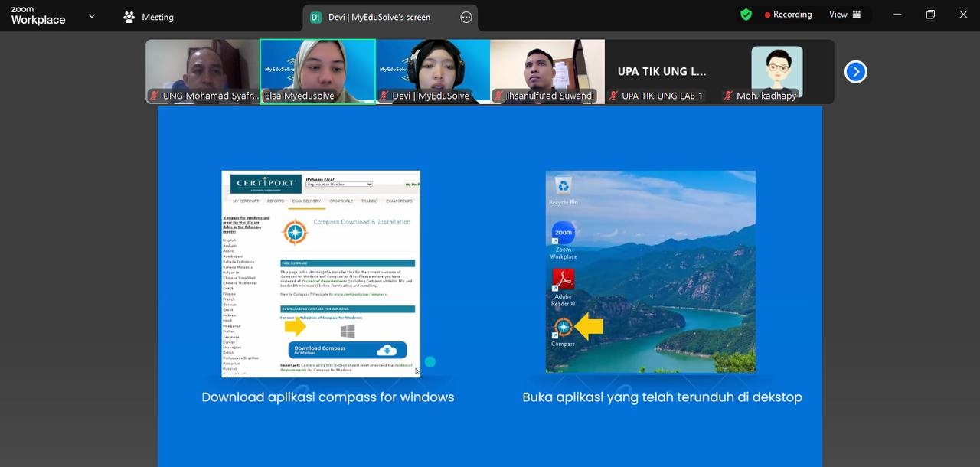
Task: Show next participants with the blue arrow
Action: (855, 71)
